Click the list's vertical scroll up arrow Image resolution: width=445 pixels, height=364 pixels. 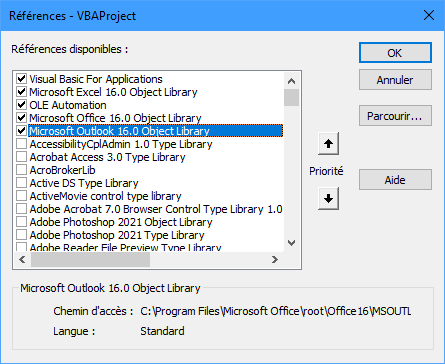(x=291, y=81)
